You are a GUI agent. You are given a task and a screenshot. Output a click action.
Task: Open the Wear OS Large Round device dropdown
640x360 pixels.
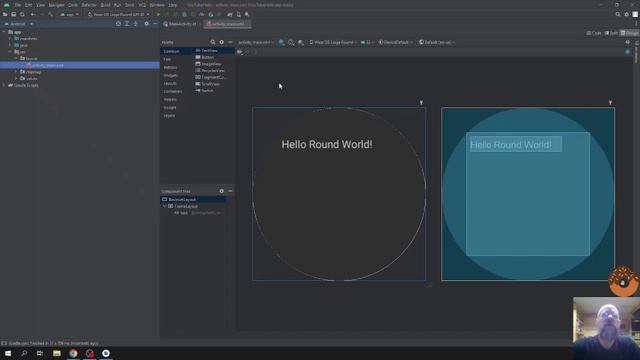118,14
